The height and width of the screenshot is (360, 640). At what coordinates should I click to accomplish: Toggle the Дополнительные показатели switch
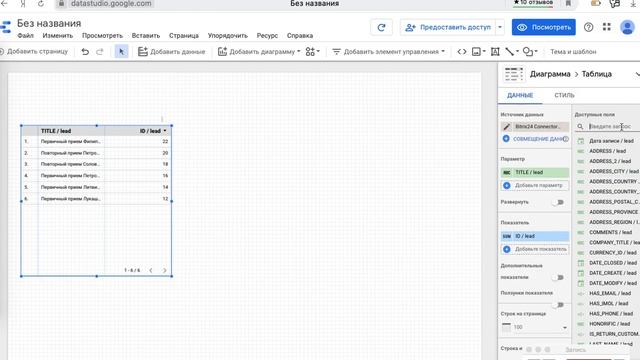[x=558, y=278]
